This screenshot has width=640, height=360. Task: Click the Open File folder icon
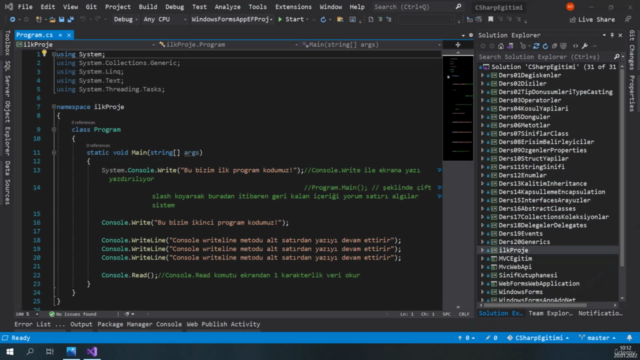point(52,20)
